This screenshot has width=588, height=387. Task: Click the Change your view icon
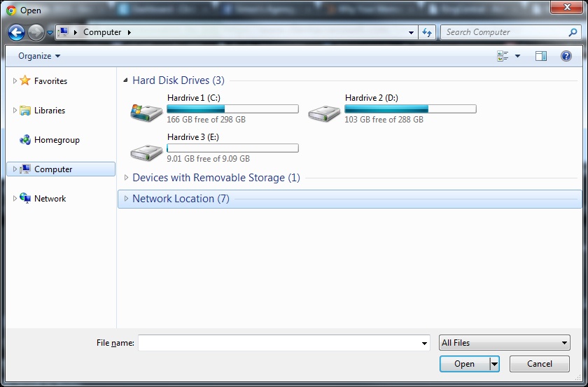pos(503,56)
